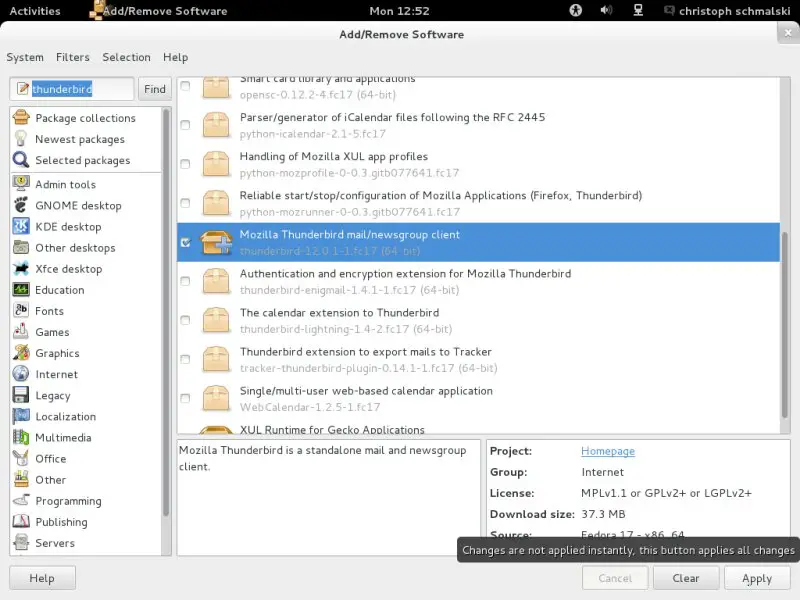This screenshot has height=600, width=800.
Task: Uncheck the Mozilla Thunderbird package checkbox
Action: (x=185, y=242)
